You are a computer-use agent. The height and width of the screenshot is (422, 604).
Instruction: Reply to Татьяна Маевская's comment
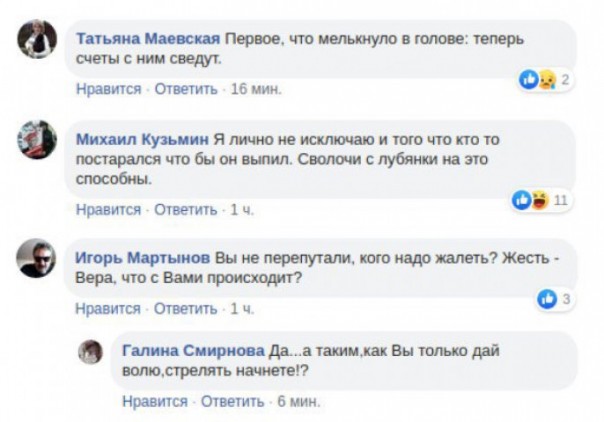pyautogui.click(x=185, y=89)
